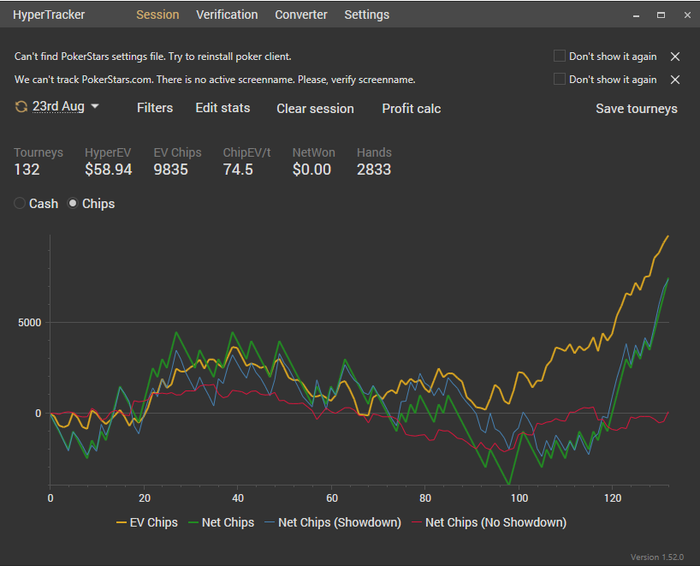
Task: Maximize the HyperTracker window
Action: [661, 16]
